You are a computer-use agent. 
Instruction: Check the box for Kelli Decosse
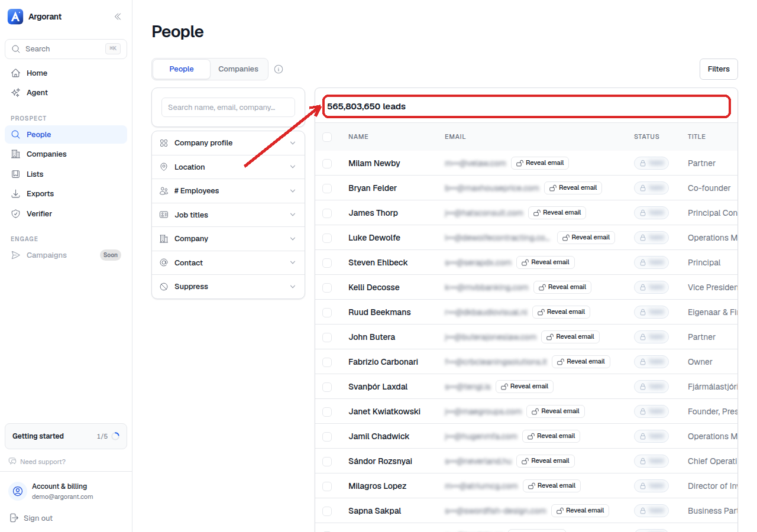pos(327,288)
